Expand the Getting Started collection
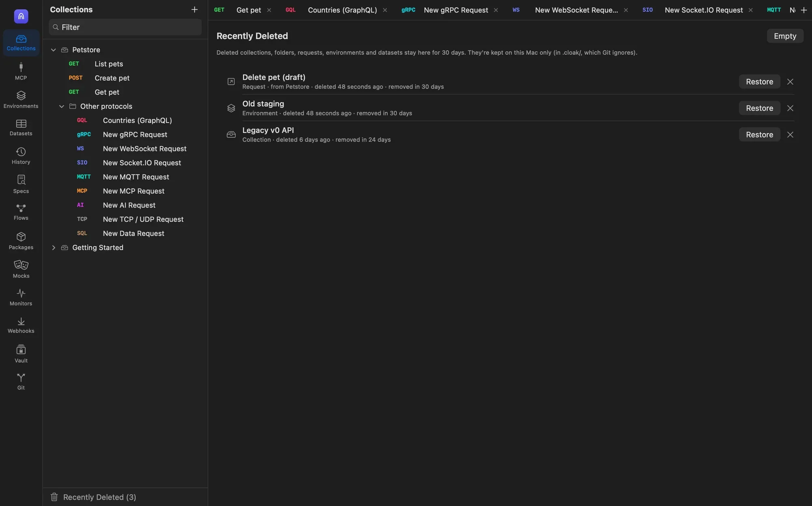 [53, 247]
